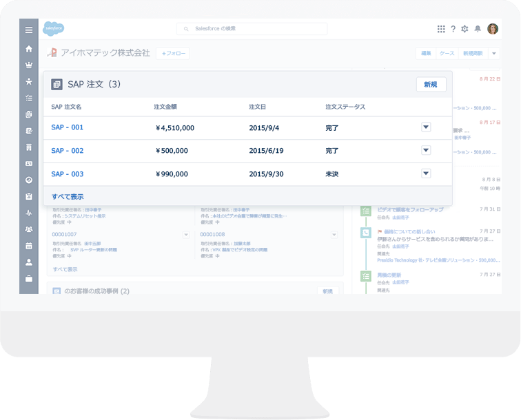Screen dimensions: 521x420
Task: Click 注文金額 column header
Action: tap(165, 107)
